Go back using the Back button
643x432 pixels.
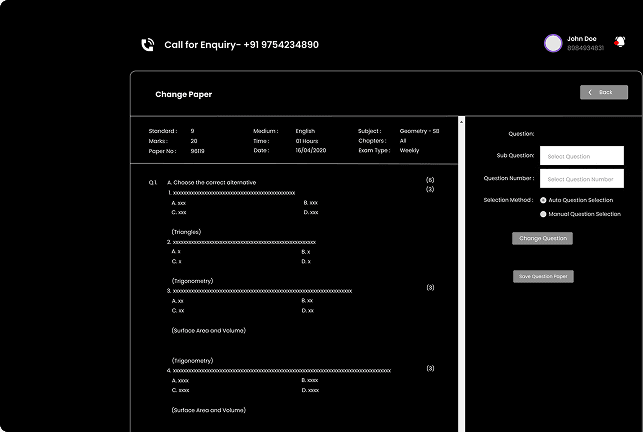604,92
